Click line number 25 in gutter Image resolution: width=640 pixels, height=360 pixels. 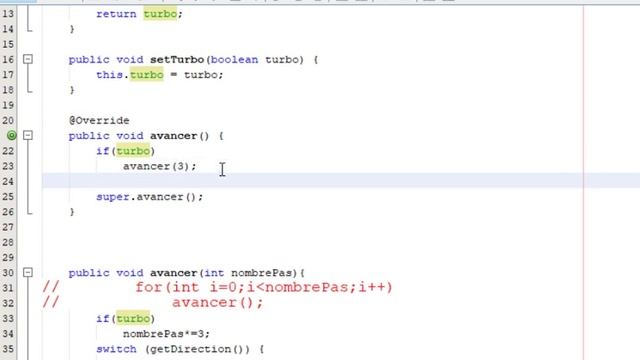point(8,197)
